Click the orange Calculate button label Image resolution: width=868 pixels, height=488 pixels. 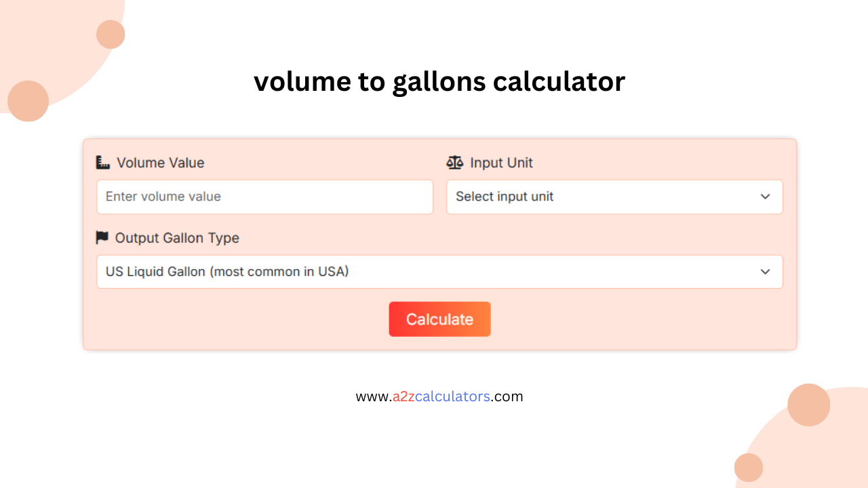point(439,319)
